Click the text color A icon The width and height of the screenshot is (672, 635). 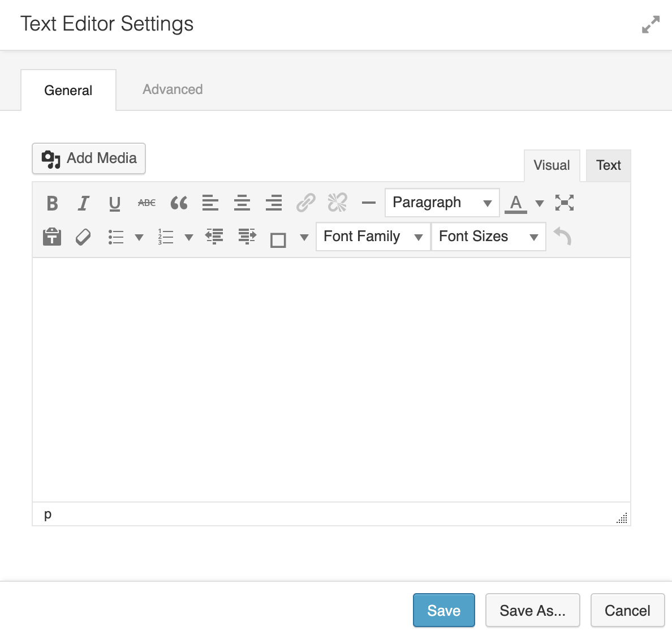coord(515,203)
